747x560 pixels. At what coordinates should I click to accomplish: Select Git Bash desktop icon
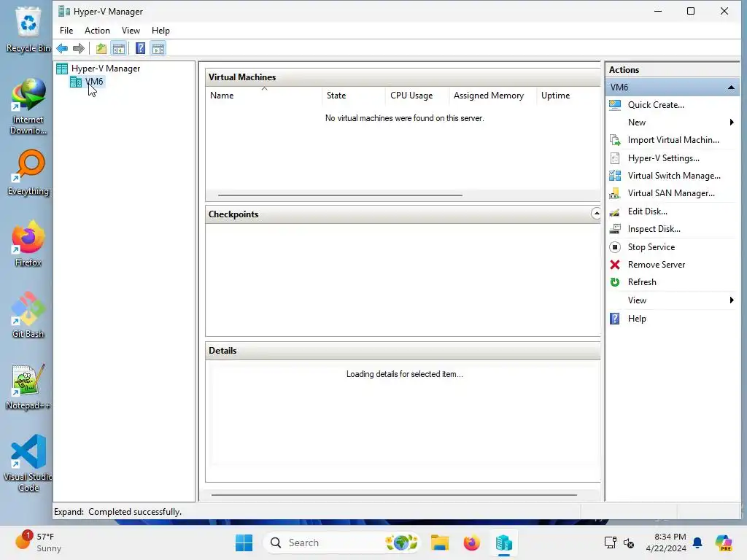tap(28, 315)
